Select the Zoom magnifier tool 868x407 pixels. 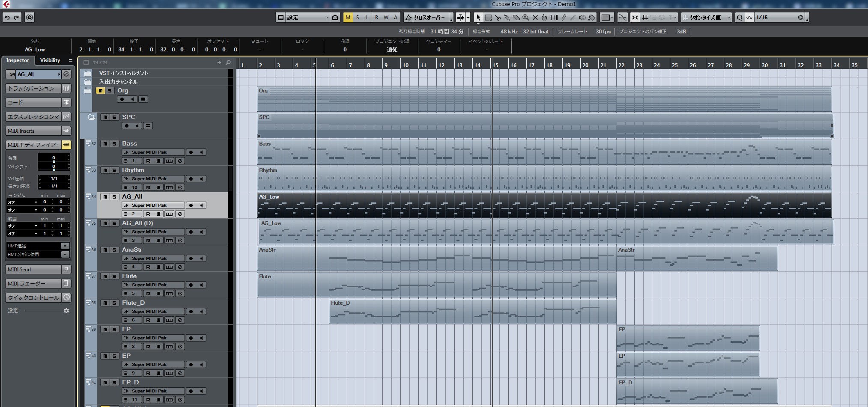526,18
